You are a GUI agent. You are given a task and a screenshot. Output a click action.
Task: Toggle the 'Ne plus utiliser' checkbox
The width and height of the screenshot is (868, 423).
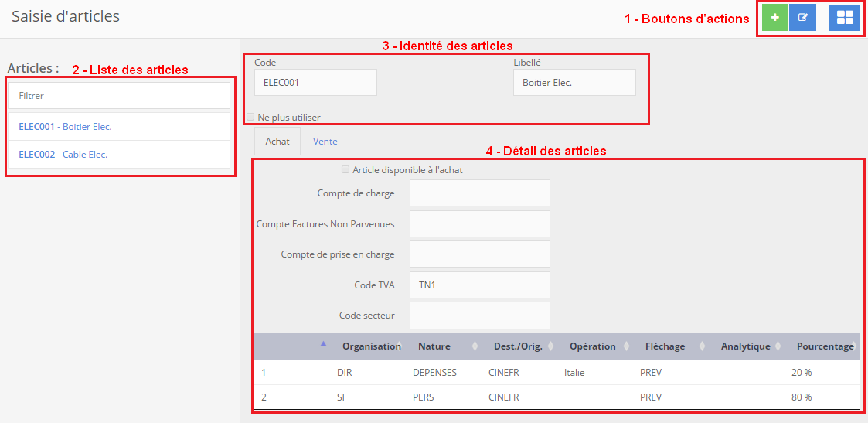coord(250,118)
